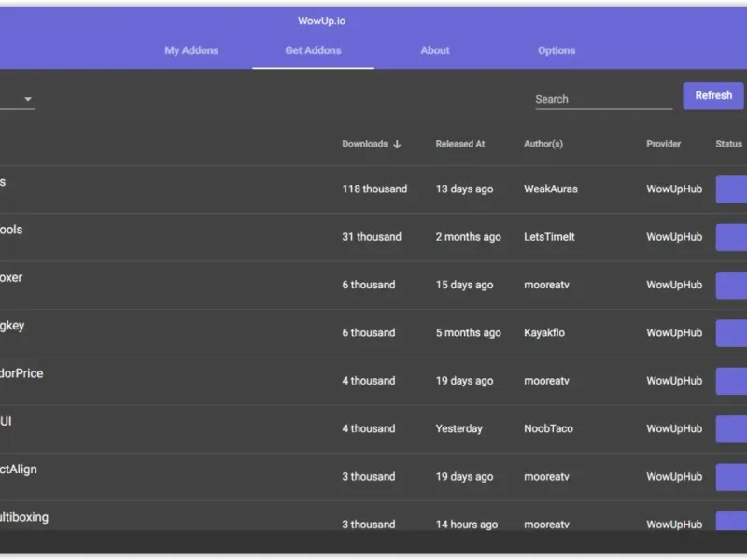Image resolution: width=747 pixels, height=560 pixels.
Task: Select the "14 hours ago" release cell
Action: (466, 525)
